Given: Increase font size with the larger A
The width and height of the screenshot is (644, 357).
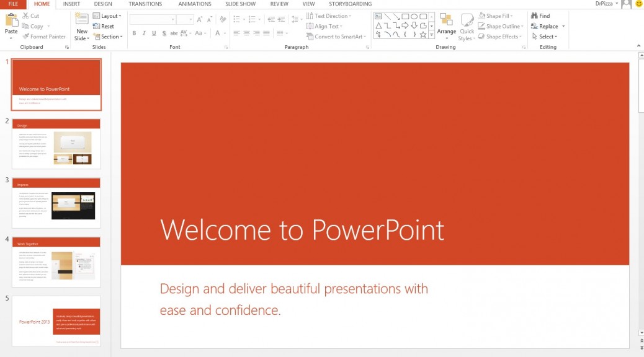Looking at the screenshot, I should pyautogui.click(x=200, y=19).
